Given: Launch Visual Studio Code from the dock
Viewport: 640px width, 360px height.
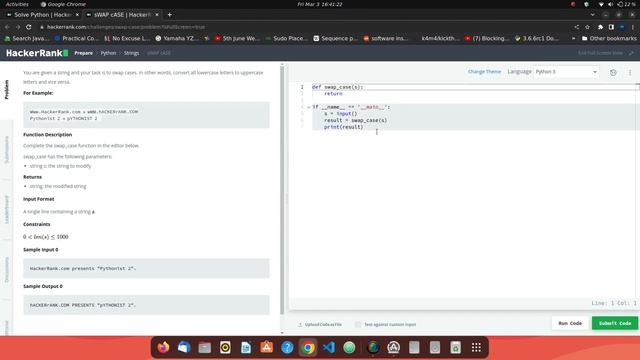Looking at the screenshot, I should (329, 347).
